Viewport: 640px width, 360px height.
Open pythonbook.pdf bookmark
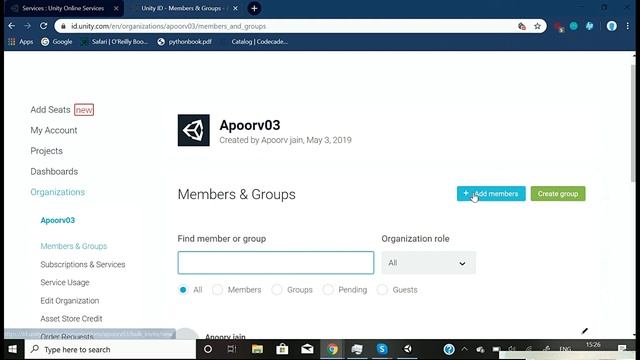[184, 42]
